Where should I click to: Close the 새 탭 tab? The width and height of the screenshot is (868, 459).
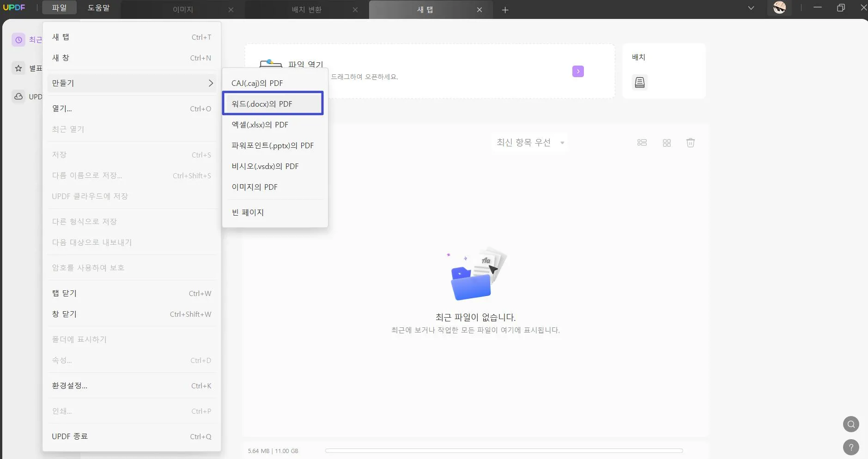click(480, 10)
